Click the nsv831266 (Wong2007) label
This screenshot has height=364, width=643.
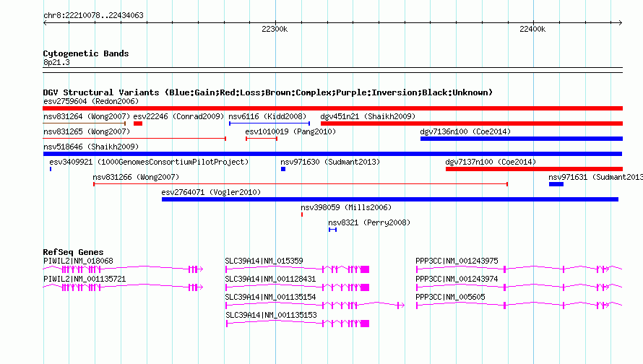(x=136, y=177)
